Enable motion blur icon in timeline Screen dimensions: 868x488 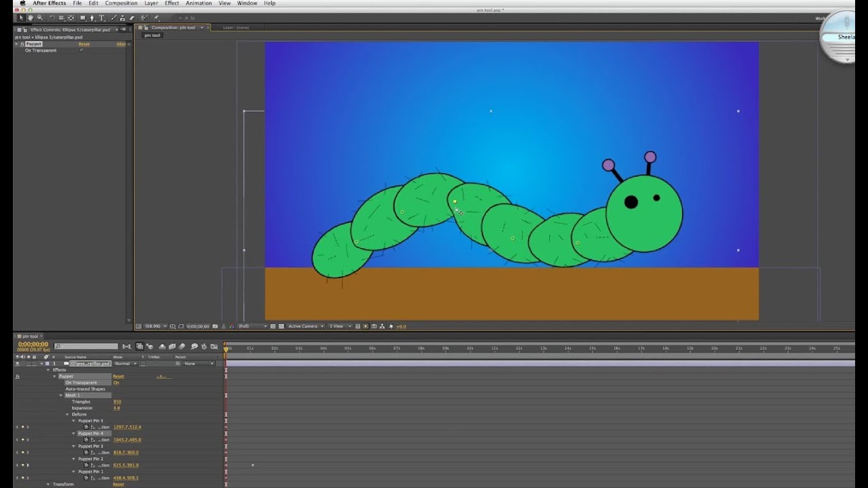(x=182, y=346)
